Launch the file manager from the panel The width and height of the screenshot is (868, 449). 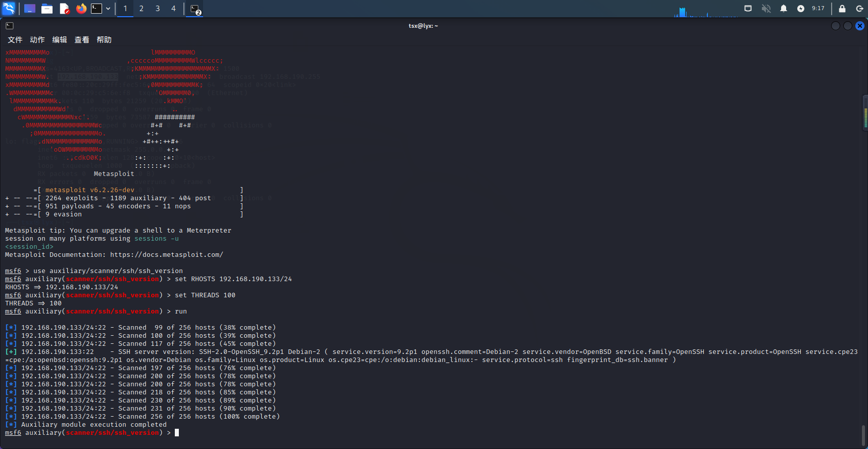click(x=47, y=9)
